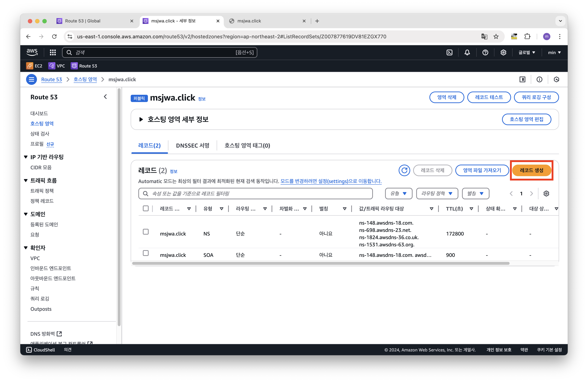Image resolution: width=588 pixels, height=382 pixels.
Task: Expand the 호스팅 영역 세부 정보 section
Action: (141, 119)
